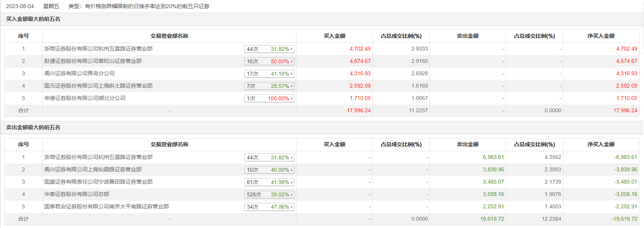Viewport: 644px width, 228px height.
Task: Open 浙商证券杭州五星路 link in sell table
Action: (x=98, y=157)
